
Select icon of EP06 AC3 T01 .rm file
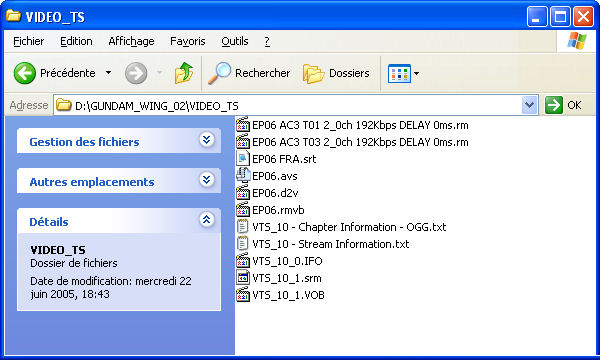(243, 124)
